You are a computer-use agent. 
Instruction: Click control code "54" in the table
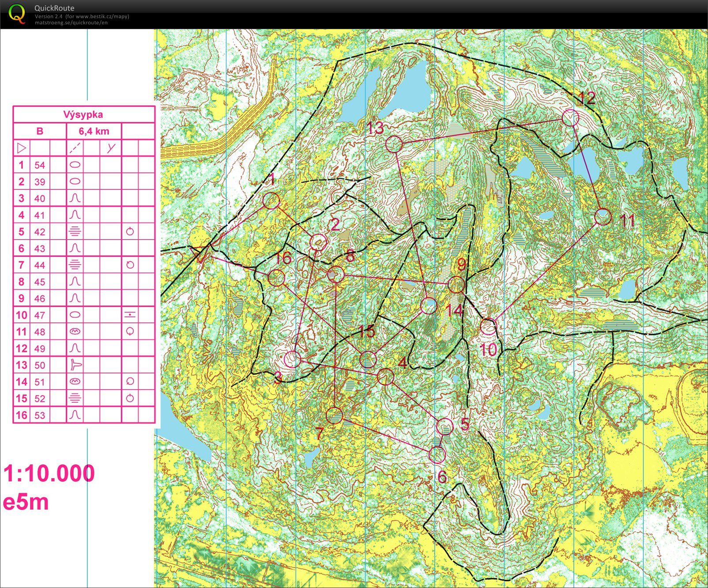point(40,165)
